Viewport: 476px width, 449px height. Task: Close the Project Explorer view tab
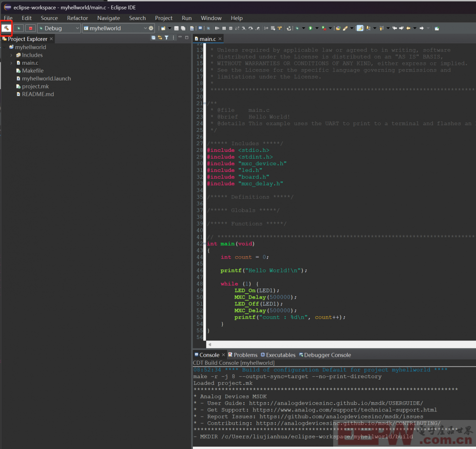tap(51, 39)
